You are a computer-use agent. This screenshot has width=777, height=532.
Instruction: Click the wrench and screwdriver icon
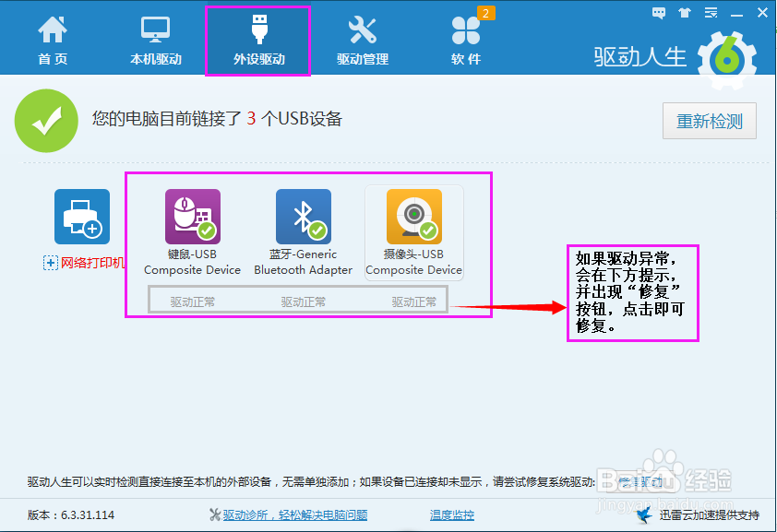(363, 30)
